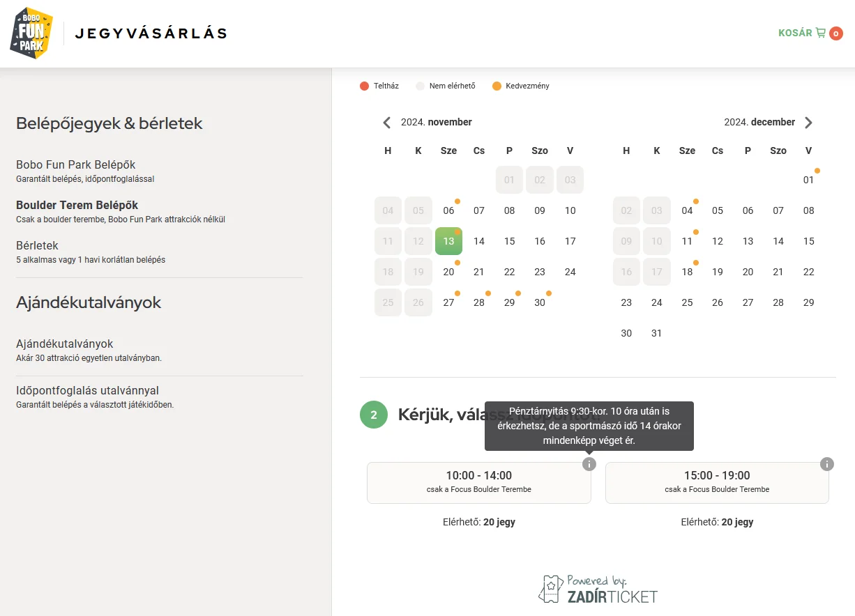Select December 15 date
The width and height of the screenshot is (855, 616).
tap(808, 241)
